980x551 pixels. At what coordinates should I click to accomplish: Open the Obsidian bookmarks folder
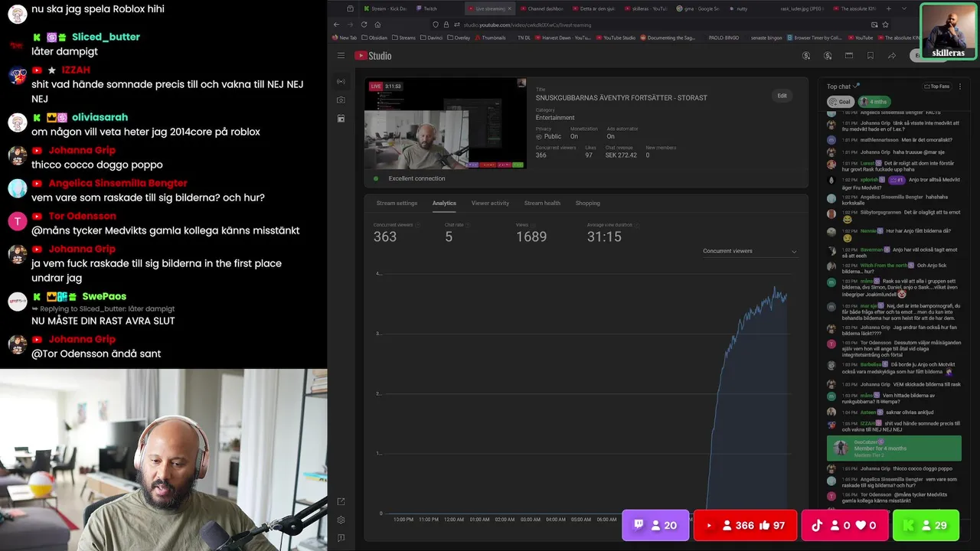pos(374,37)
